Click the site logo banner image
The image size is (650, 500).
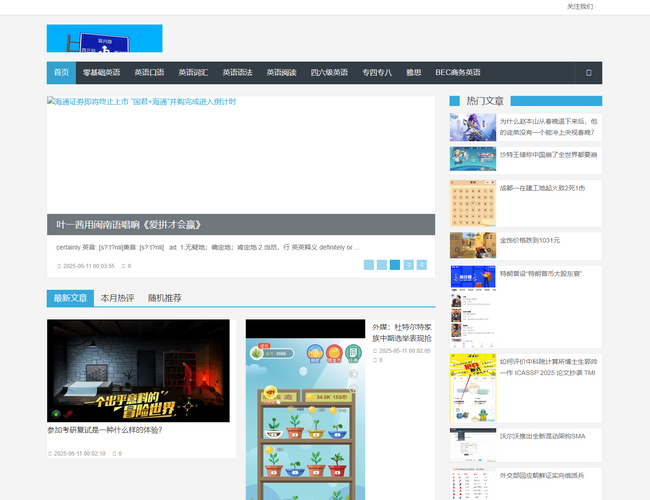104,39
